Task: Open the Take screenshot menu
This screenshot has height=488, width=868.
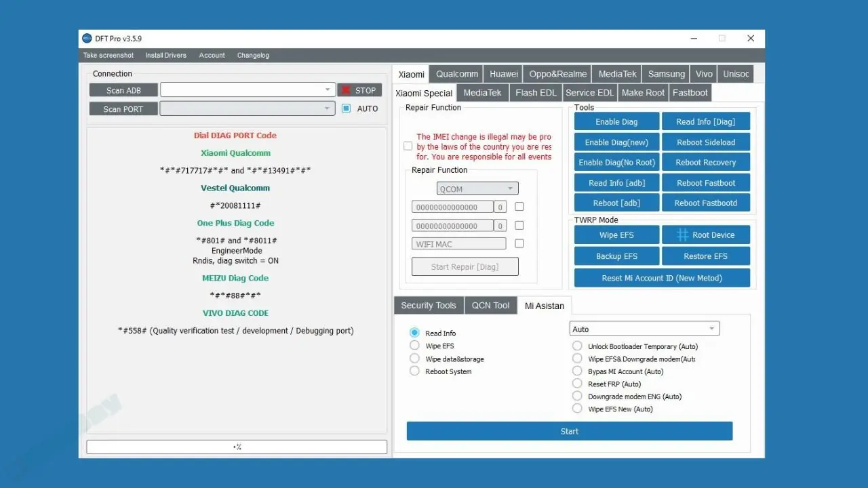Action: click(x=108, y=56)
